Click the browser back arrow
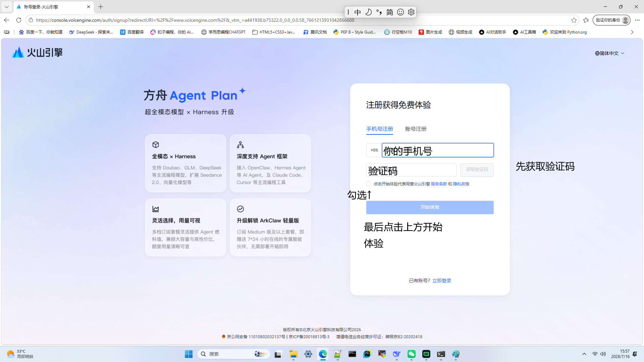 tap(7, 20)
